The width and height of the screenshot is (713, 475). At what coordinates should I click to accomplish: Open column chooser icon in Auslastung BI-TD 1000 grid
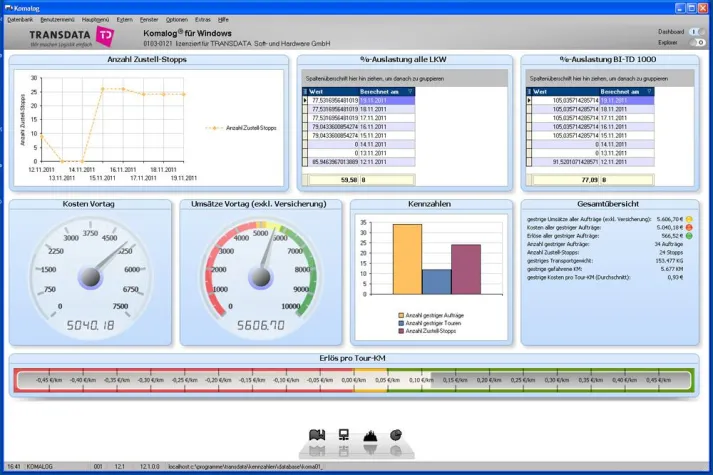click(x=529, y=92)
